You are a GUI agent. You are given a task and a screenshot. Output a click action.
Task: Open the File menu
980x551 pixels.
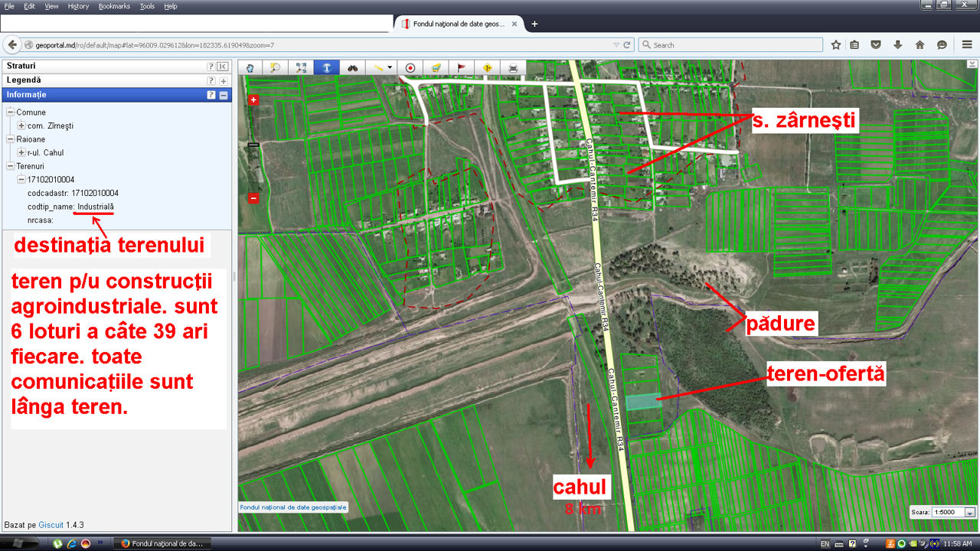tap(9, 6)
